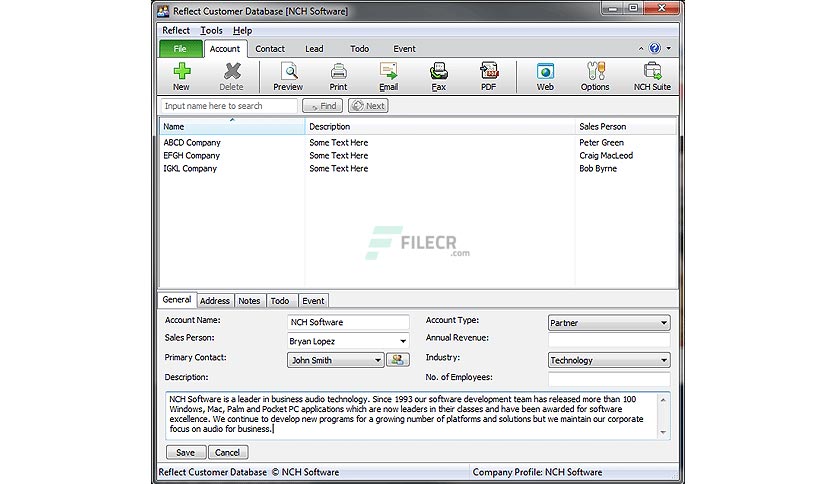The height and width of the screenshot is (484, 836).
Task: Open the NCH Suite toolbar icon
Action: [x=652, y=76]
